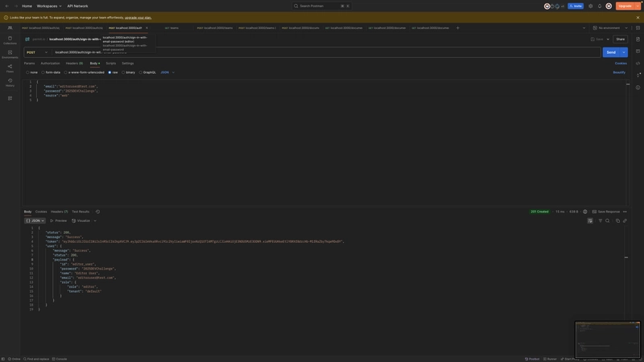Expand the Save options arrow

coord(608,39)
